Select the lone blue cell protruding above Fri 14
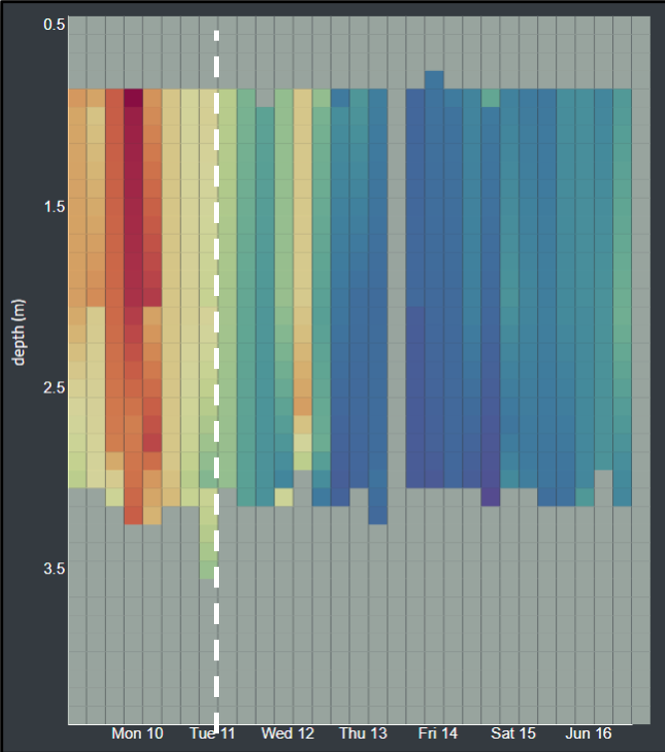The image size is (665, 752). [434, 80]
